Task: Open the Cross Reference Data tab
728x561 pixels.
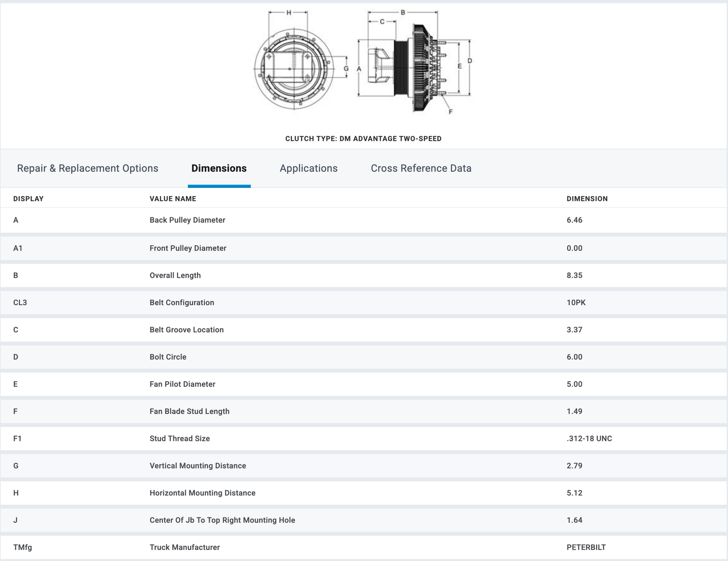Action: coord(421,168)
